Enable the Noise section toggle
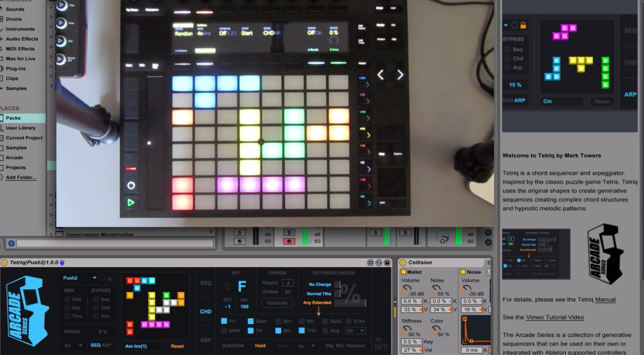Viewport: 644px width, 355px height. 463,272
